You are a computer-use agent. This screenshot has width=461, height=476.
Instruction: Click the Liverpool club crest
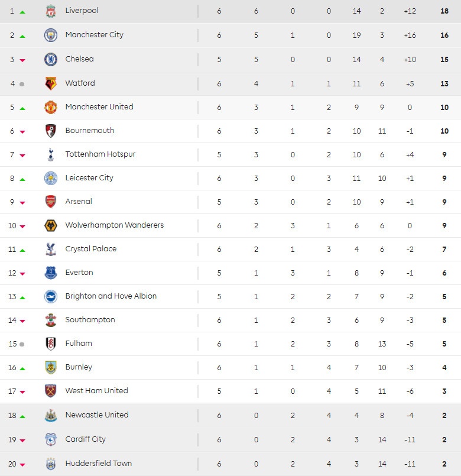click(x=51, y=11)
